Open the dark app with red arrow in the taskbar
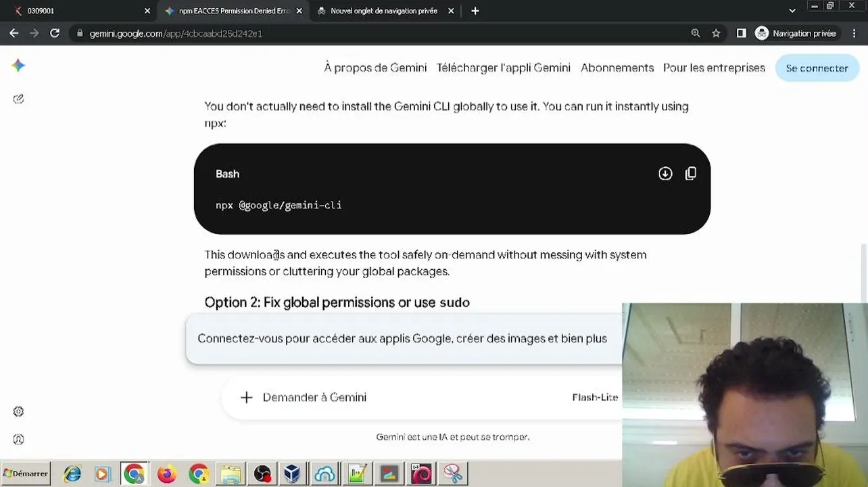This screenshot has width=868, height=487. [389, 473]
